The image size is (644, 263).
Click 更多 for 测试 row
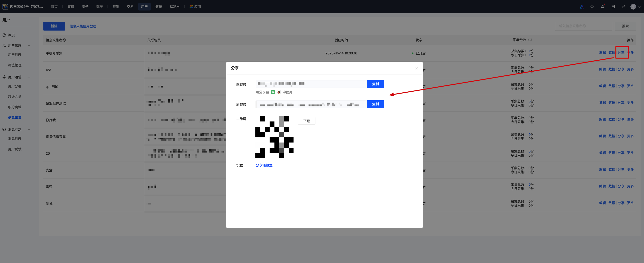click(630, 203)
